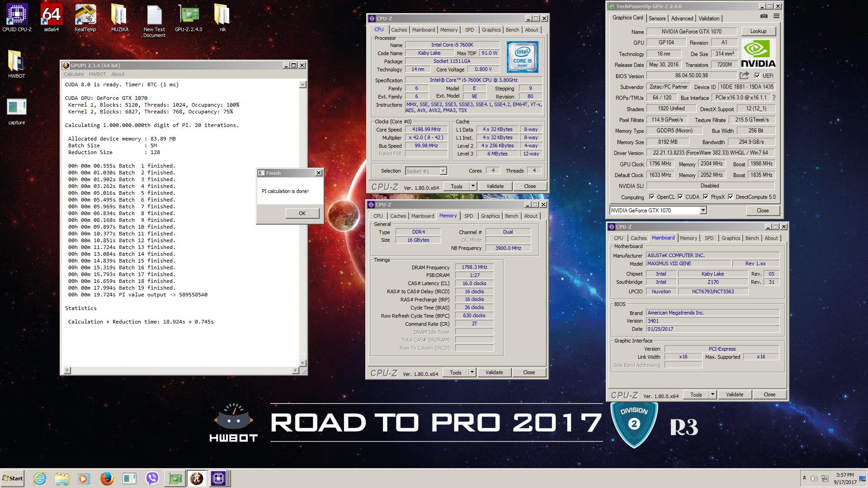
Task: Click GPUPI horizontal scrollbar right arrow
Action: point(296,371)
